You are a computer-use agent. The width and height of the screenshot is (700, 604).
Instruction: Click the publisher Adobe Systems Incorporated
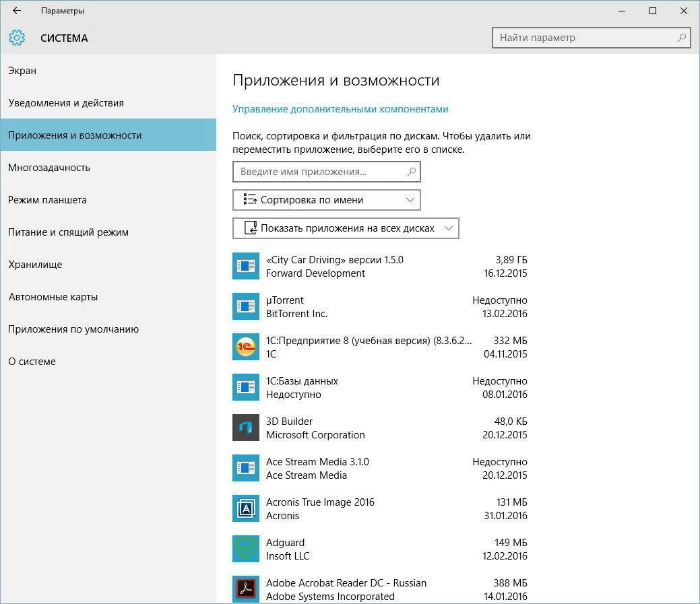click(x=330, y=596)
